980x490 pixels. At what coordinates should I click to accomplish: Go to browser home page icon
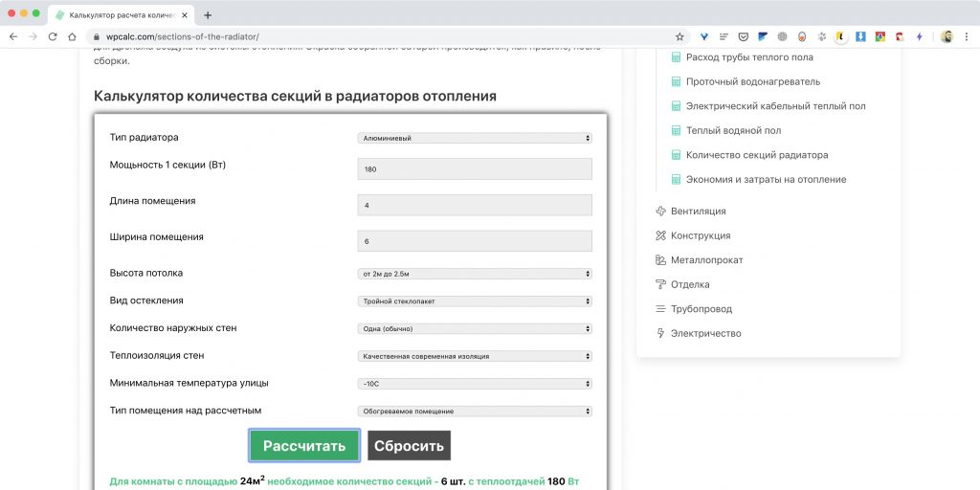coord(72,36)
